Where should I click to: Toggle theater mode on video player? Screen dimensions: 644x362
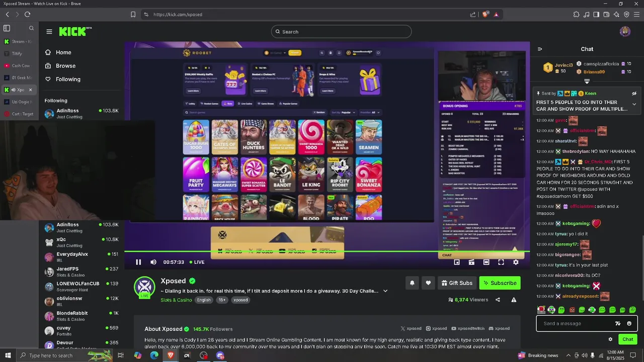pyautogui.click(x=486, y=262)
